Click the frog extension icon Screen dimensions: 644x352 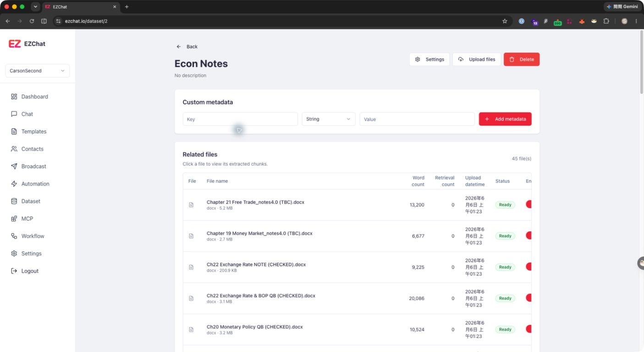(x=594, y=21)
